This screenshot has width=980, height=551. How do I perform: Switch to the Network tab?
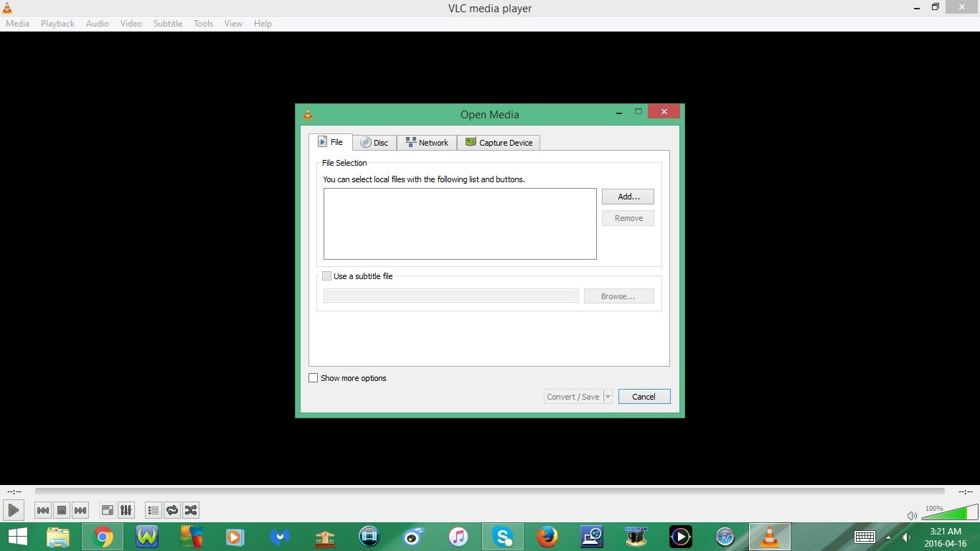pos(427,142)
